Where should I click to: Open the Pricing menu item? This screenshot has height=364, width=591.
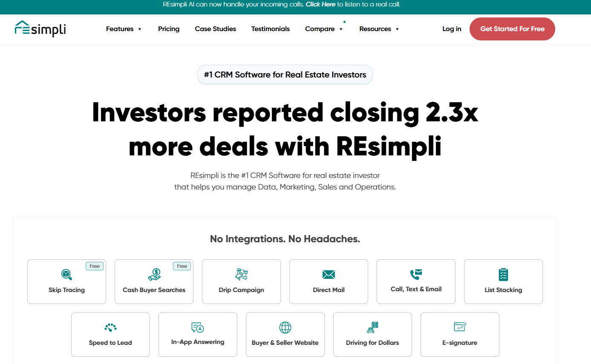point(169,29)
